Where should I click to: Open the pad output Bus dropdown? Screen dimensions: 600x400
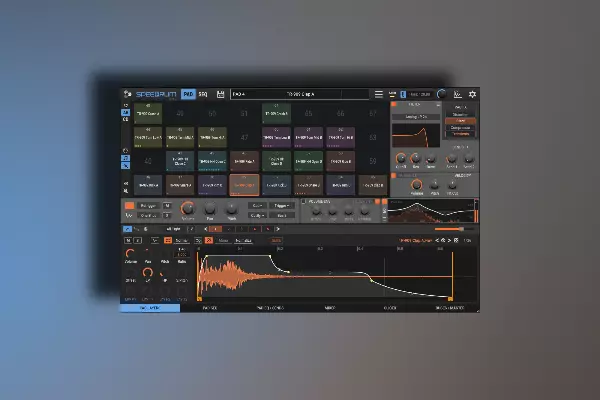(x=282, y=215)
